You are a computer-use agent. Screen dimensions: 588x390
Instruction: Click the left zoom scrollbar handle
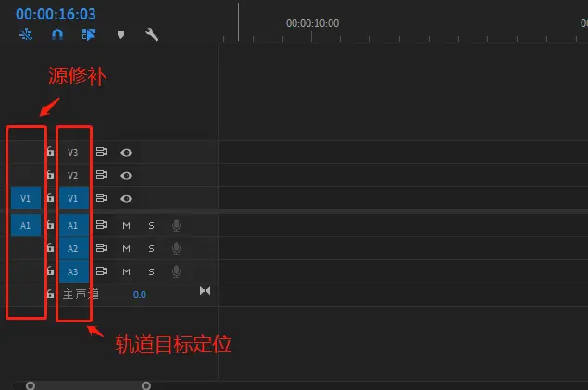click(31, 385)
